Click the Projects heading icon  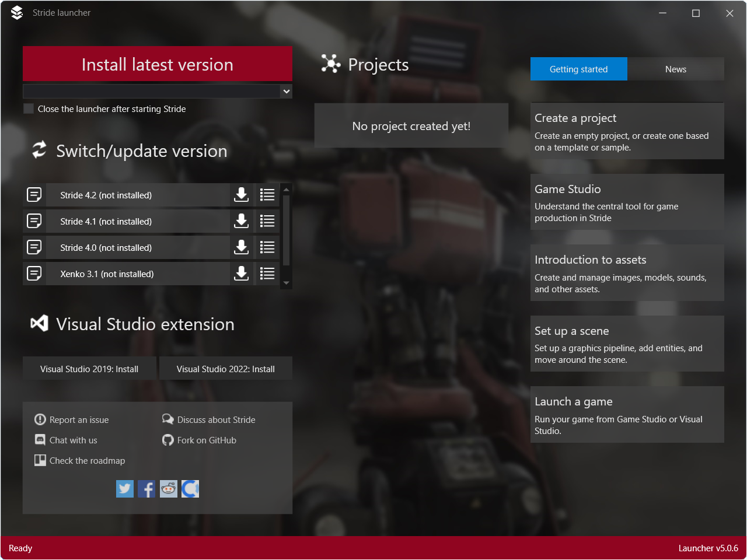tap(331, 64)
